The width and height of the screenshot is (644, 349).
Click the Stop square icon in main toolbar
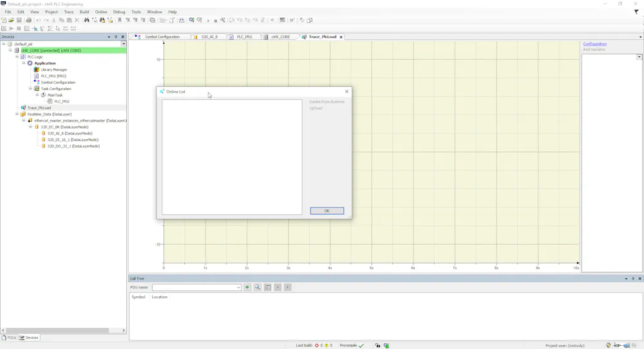215,21
